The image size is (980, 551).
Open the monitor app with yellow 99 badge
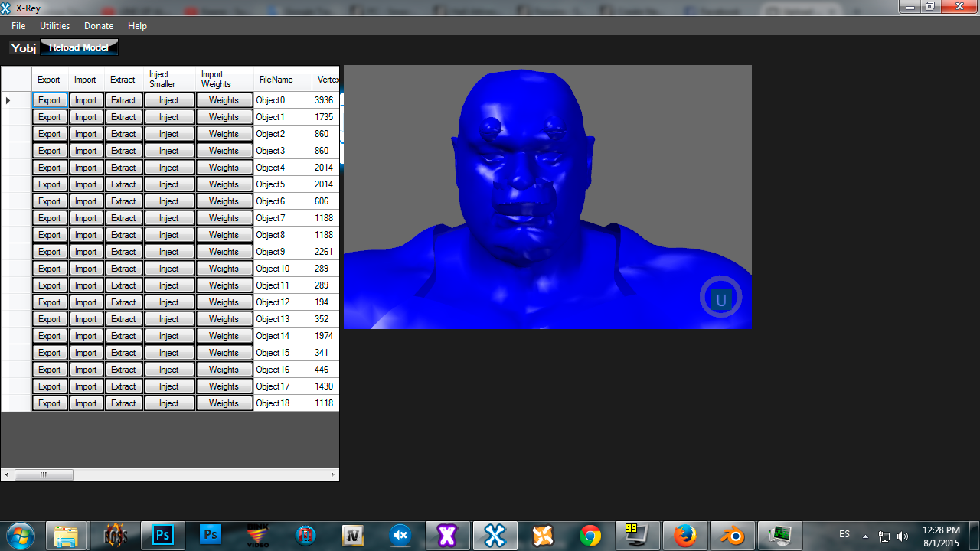[x=636, y=535]
